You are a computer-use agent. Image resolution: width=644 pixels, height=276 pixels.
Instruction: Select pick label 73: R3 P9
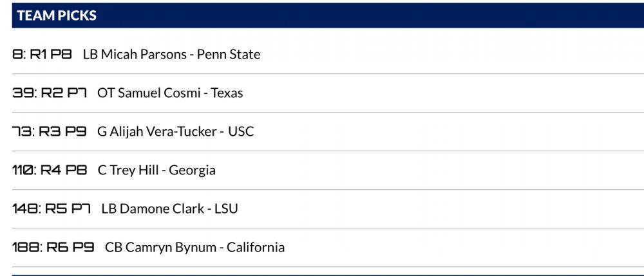click(x=49, y=132)
